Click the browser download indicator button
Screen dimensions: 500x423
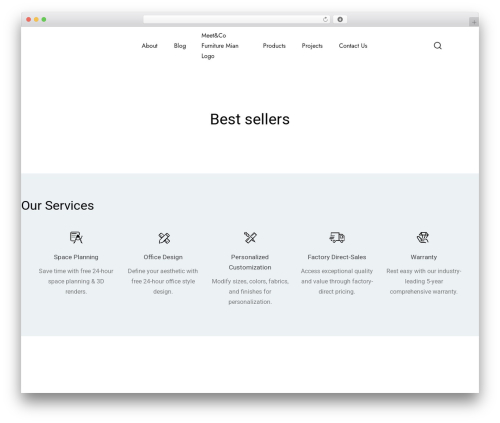340,19
